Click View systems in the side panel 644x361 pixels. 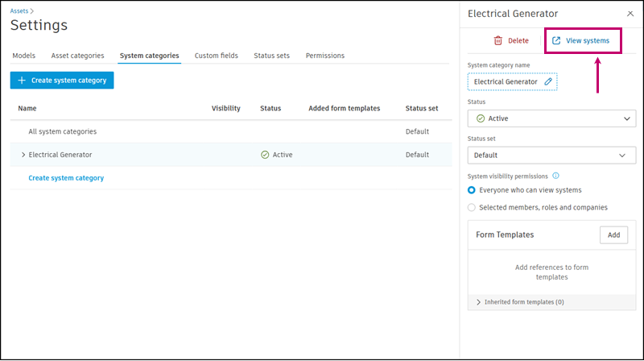tap(580, 41)
